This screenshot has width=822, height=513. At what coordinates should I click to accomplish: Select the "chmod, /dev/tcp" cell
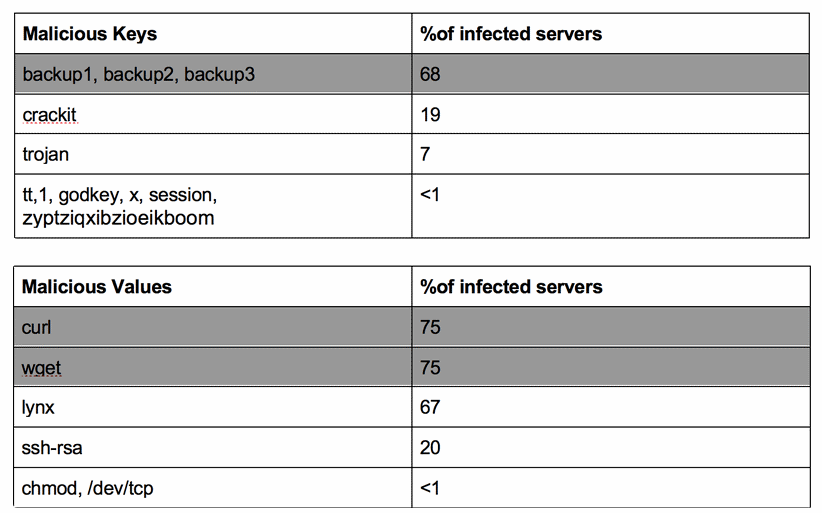(87, 489)
